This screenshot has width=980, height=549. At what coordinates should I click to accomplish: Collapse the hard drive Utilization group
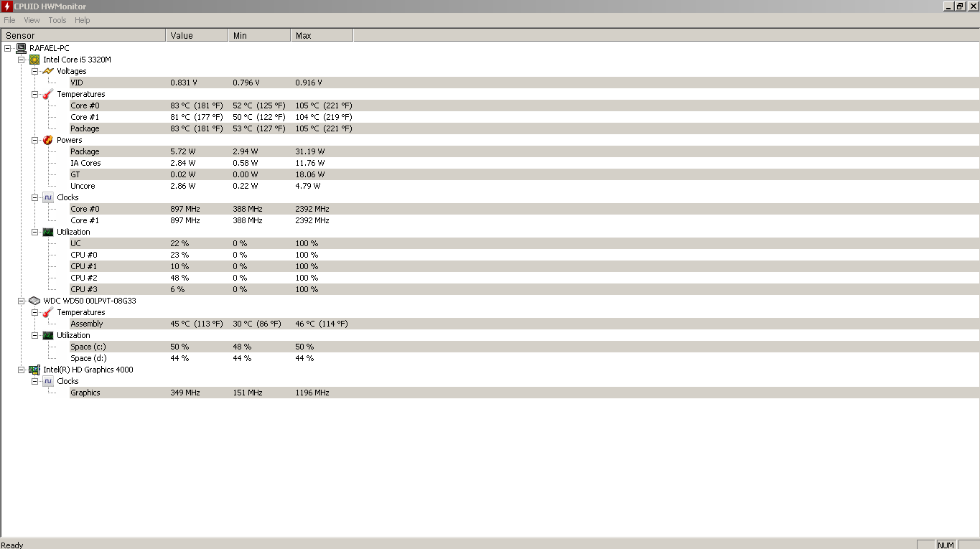[x=34, y=335]
